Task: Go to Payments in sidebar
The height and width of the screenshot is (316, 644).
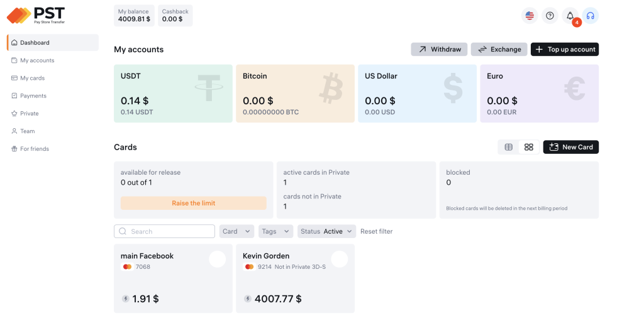Action: pos(33,95)
